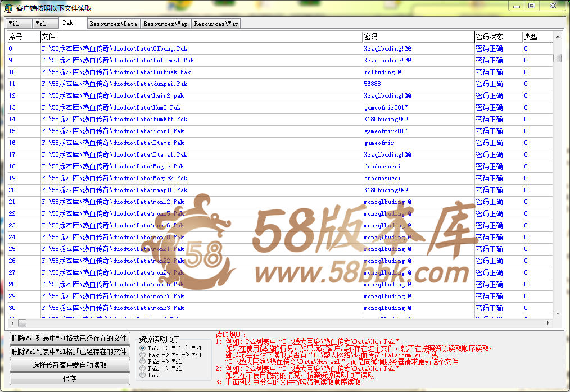Click the 序号 column header

(x=24, y=37)
